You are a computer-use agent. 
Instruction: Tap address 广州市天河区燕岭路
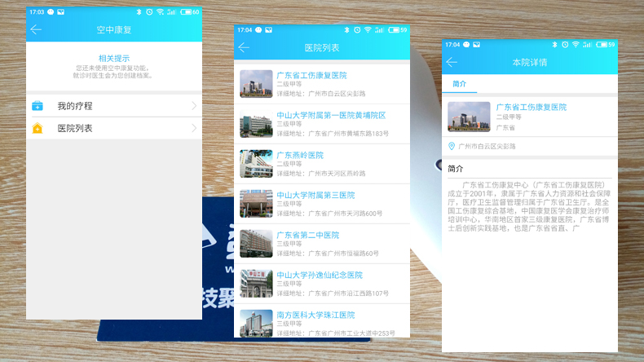click(337, 174)
